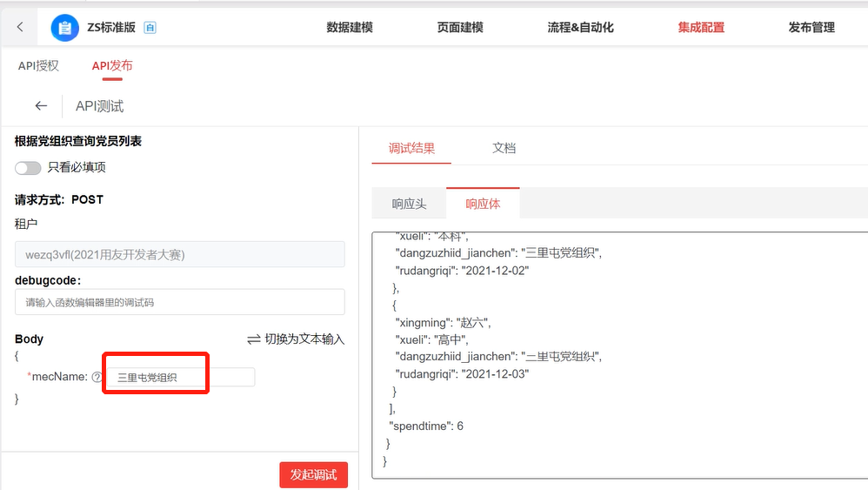Select the 响应体 tab
Viewport: 868px width, 490px height.
(x=483, y=204)
